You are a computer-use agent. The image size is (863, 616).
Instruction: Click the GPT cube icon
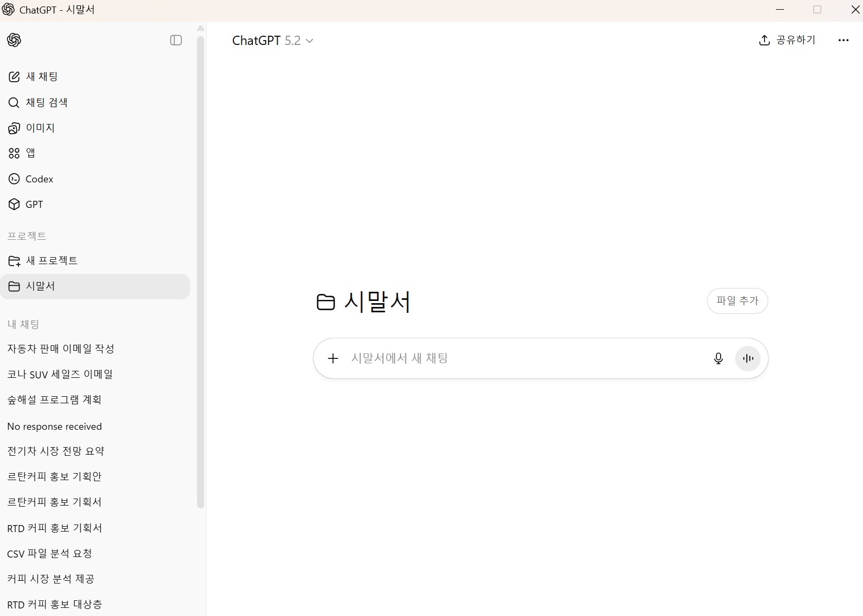tap(14, 204)
